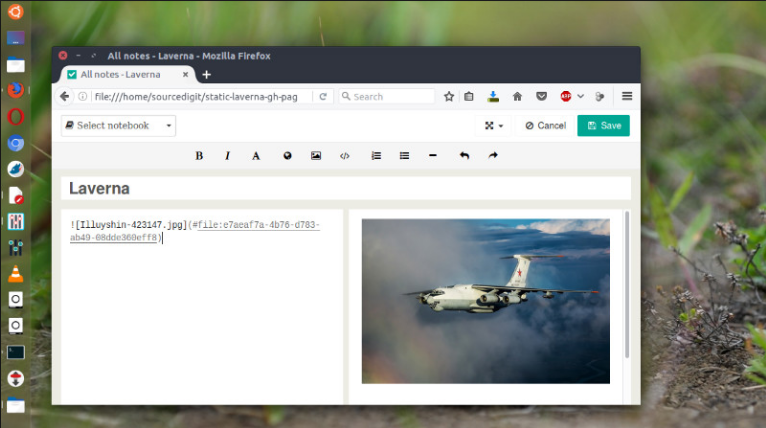
Task: Insert heading with the A icon
Action: [x=256, y=156]
